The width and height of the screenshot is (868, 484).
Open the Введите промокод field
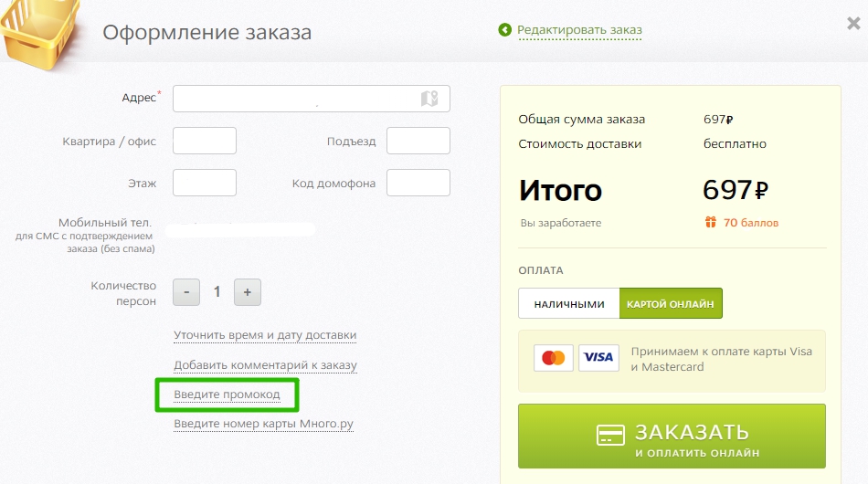pos(227,395)
